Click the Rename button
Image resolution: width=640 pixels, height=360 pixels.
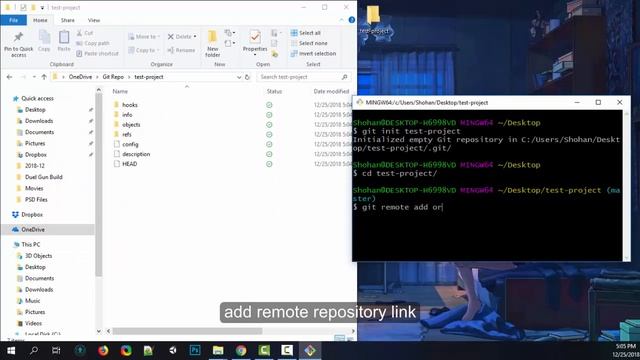181,50
